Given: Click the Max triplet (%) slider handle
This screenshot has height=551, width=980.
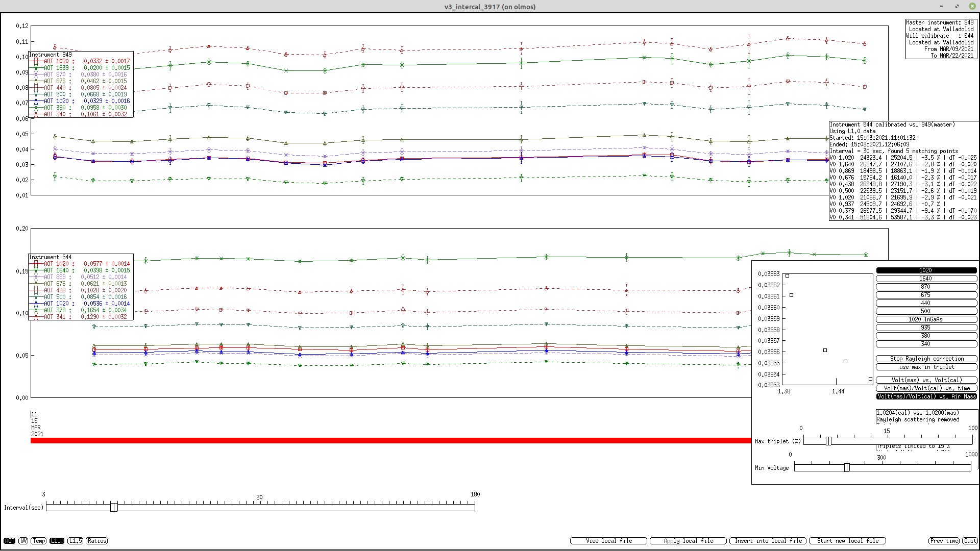Looking at the screenshot, I should click(828, 441).
